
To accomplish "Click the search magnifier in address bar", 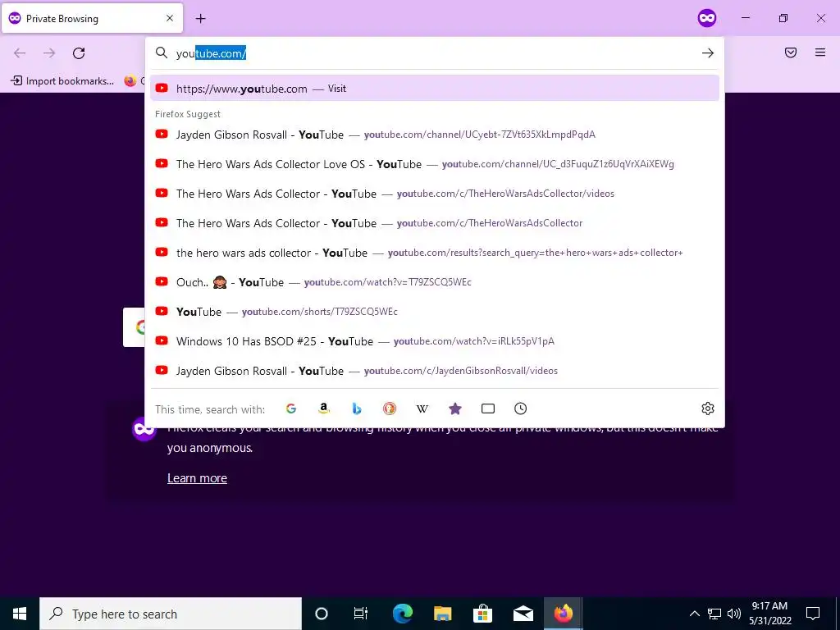I will (x=162, y=52).
